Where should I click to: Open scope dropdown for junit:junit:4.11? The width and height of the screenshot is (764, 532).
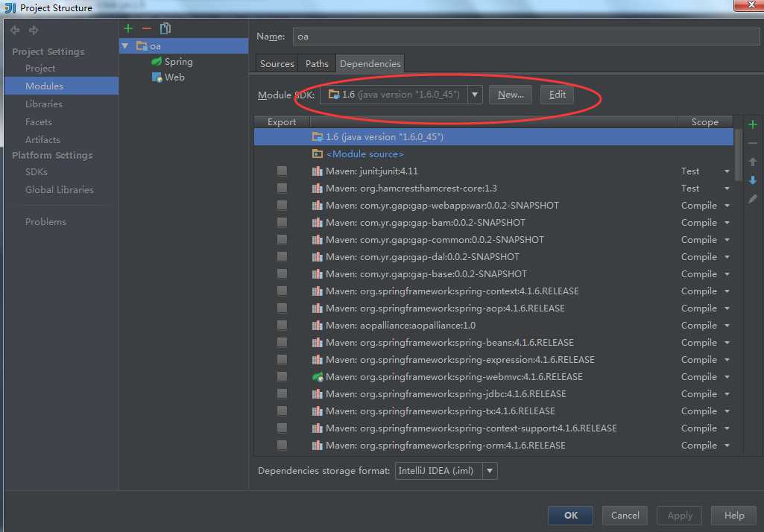727,171
